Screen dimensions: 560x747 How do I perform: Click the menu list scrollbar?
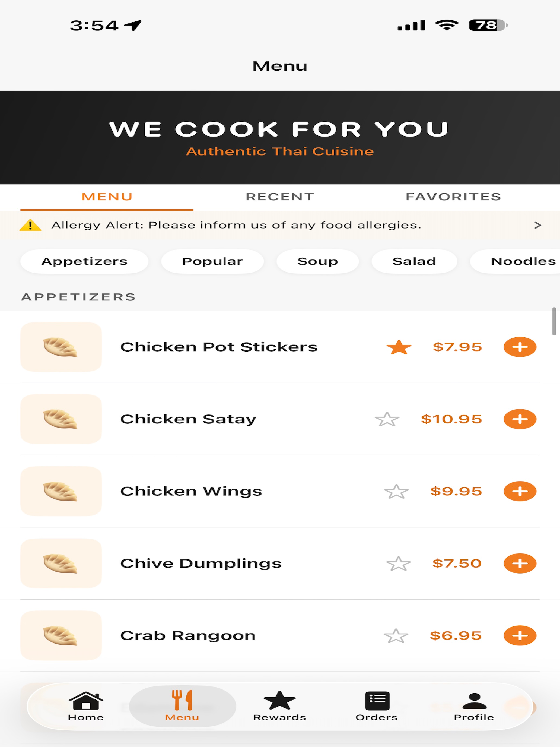point(554,321)
